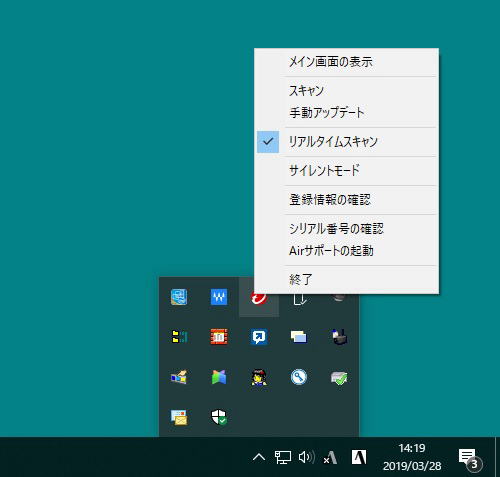Open the blue chat-arrow tray icon
The height and width of the screenshot is (477, 500).
(x=259, y=337)
